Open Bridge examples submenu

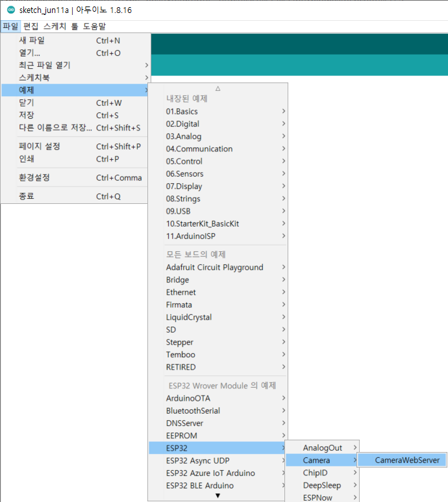point(218,280)
